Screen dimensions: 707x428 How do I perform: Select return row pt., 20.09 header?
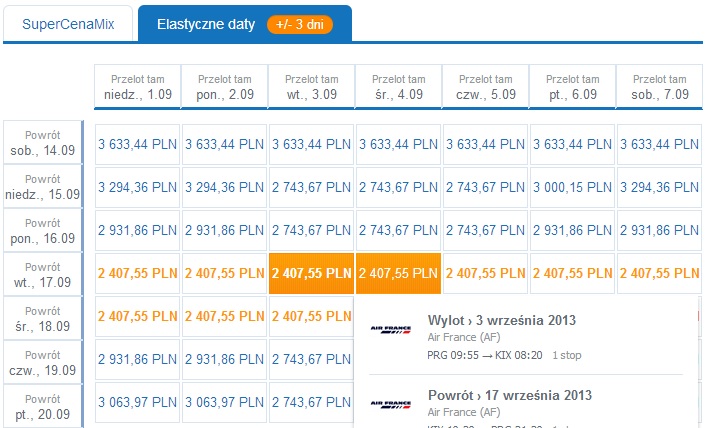pos(43,406)
